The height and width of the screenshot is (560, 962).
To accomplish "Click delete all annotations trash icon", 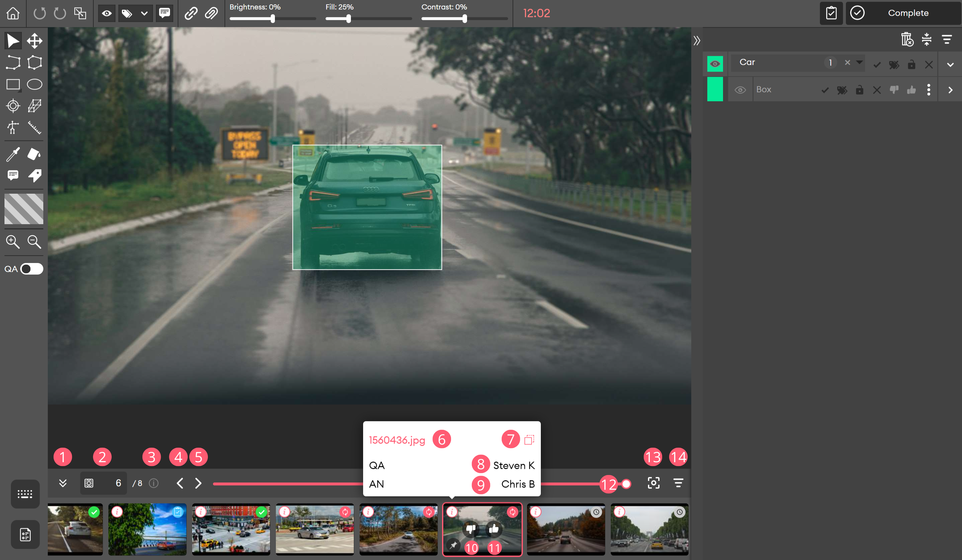I will pos(907,39).
